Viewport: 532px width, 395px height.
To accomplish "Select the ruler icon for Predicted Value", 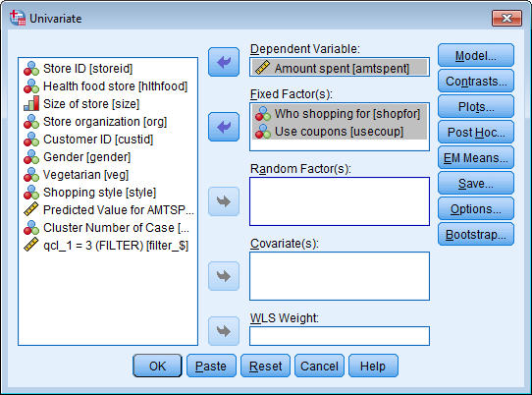I will pos(31,209).
